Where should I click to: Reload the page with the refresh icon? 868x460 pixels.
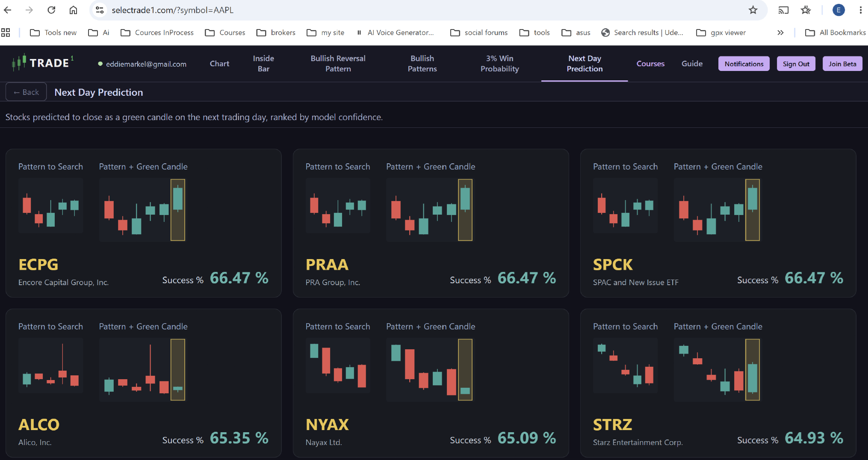pyautogui.click(x=51, y=10)
